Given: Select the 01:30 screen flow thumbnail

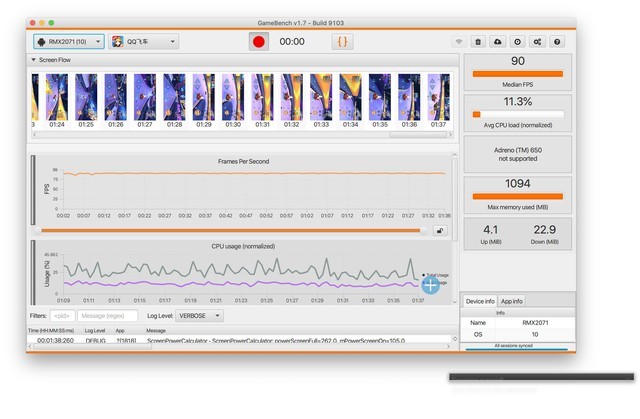Looking at the screenshot, I should (233, 99).
